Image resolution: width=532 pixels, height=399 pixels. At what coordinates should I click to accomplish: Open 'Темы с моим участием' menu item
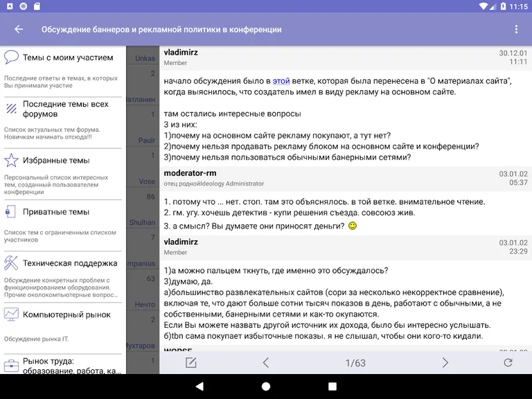pyautogui.click(x=63, y=71)
